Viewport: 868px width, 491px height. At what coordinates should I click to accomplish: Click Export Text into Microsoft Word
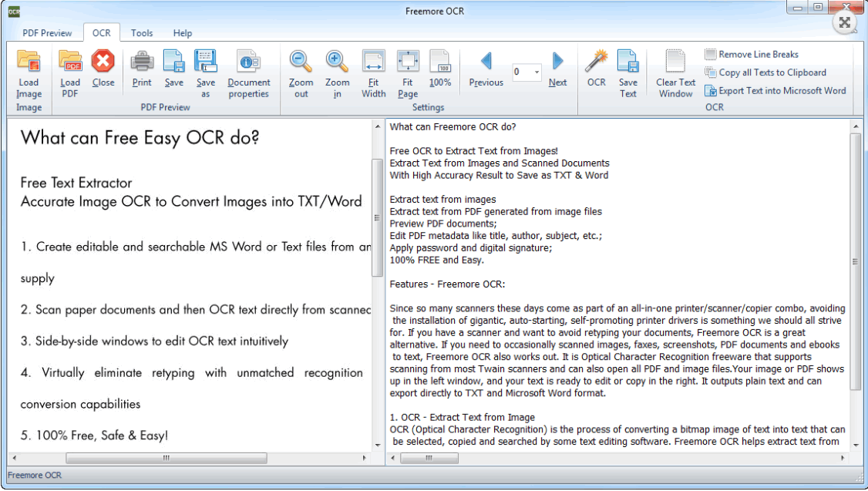coord(775,91)
